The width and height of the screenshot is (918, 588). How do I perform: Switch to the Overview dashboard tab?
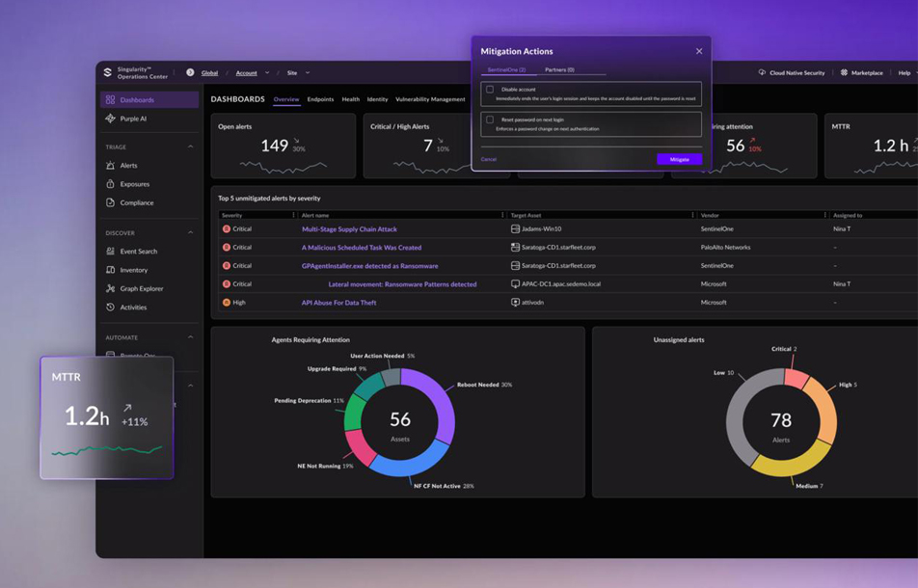pos(286,99)
